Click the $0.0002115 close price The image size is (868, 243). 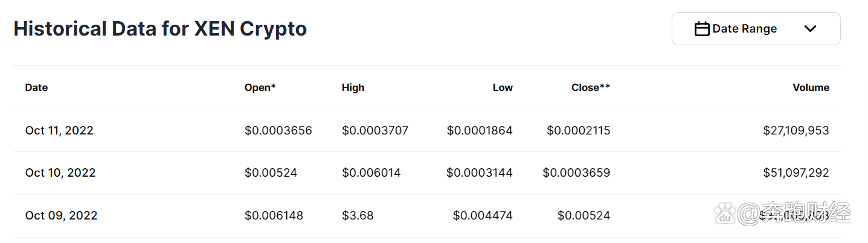pyautogui.click(x=578, y=130)
